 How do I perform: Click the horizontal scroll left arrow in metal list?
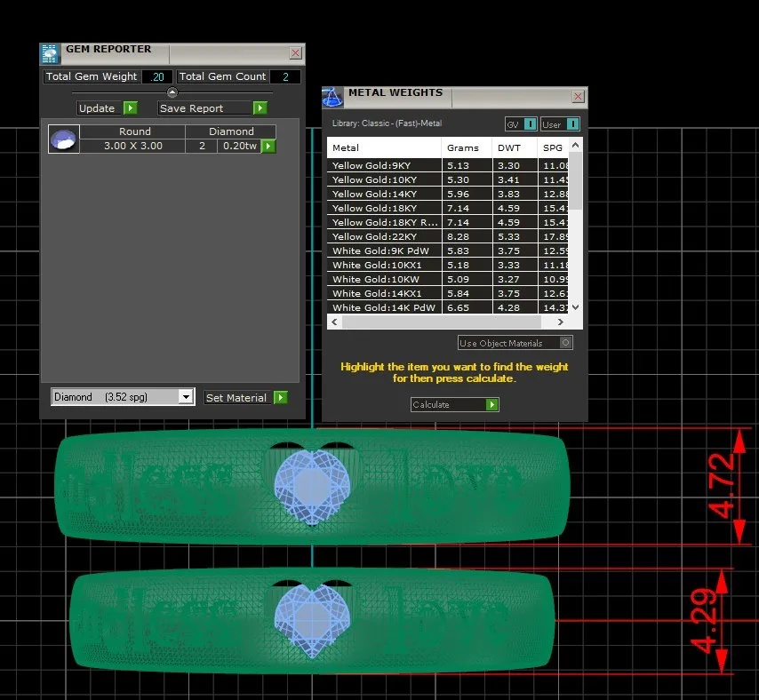[x=334, y=322]
